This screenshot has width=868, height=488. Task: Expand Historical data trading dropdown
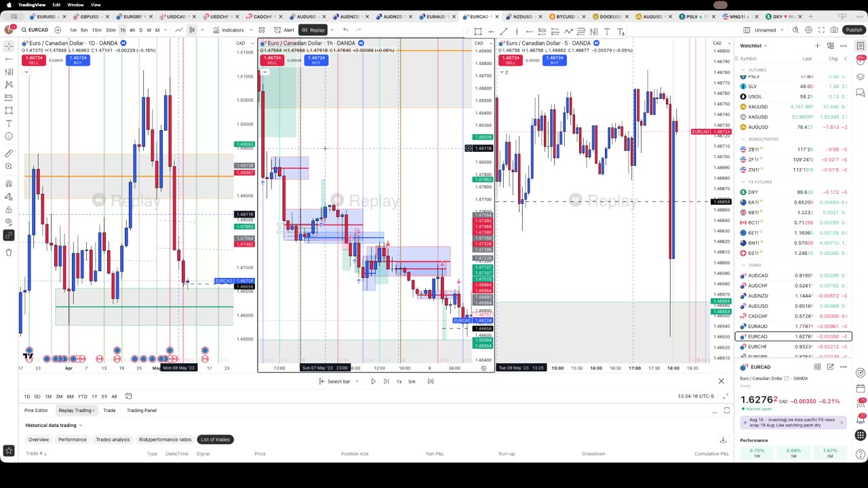click(54, 425)
